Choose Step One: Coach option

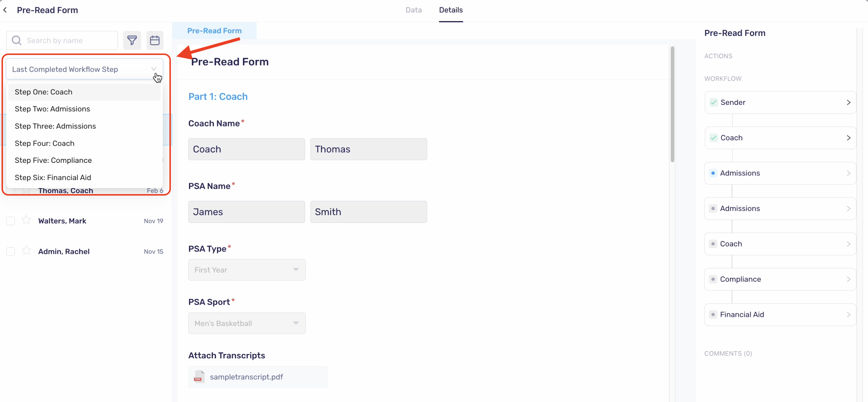84,92
